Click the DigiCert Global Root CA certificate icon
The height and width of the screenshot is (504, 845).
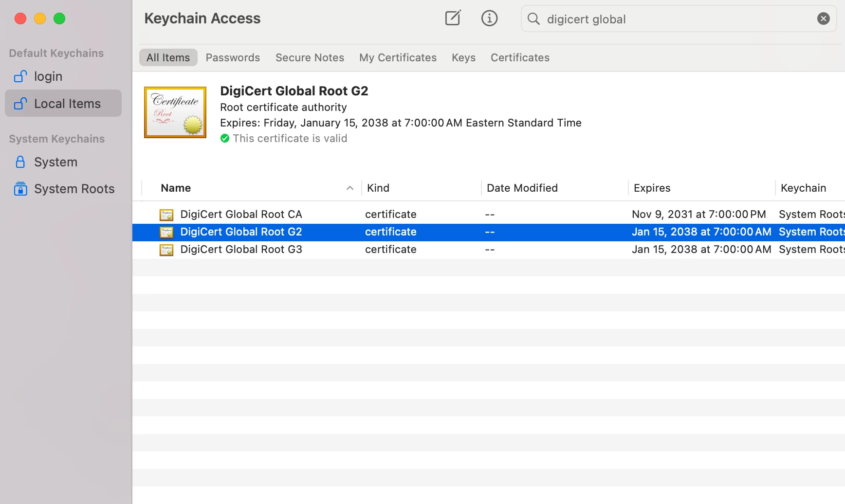coord(166,215)
